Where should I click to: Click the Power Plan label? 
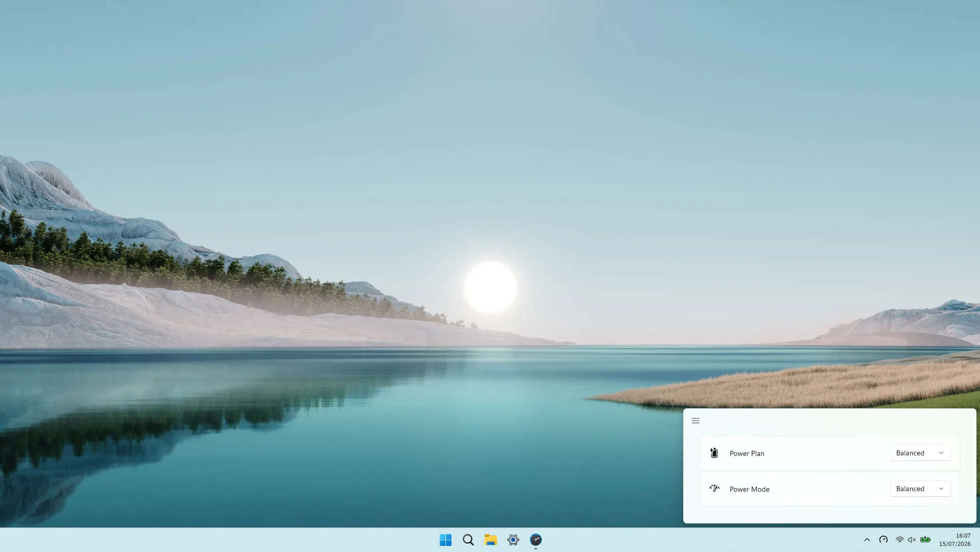pyautogui.click(x=747, y=453)
